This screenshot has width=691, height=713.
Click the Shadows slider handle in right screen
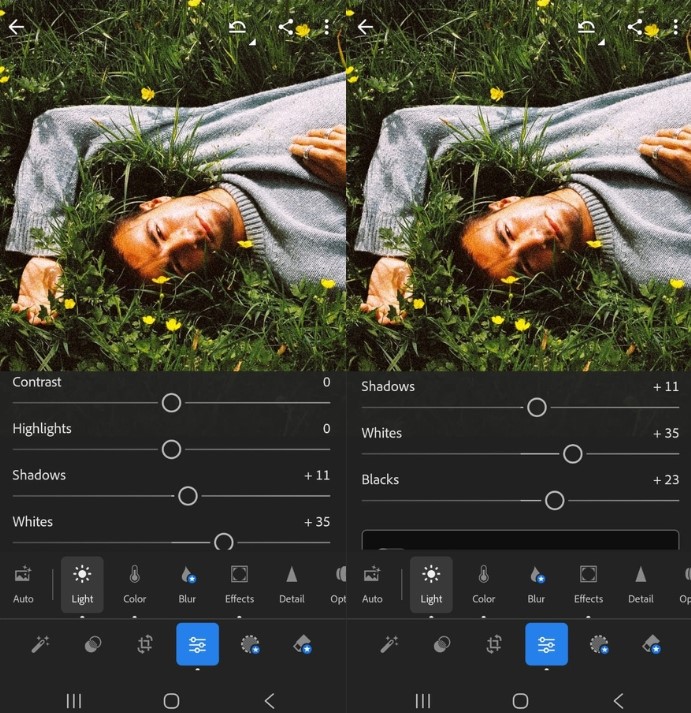coord(537,407)
